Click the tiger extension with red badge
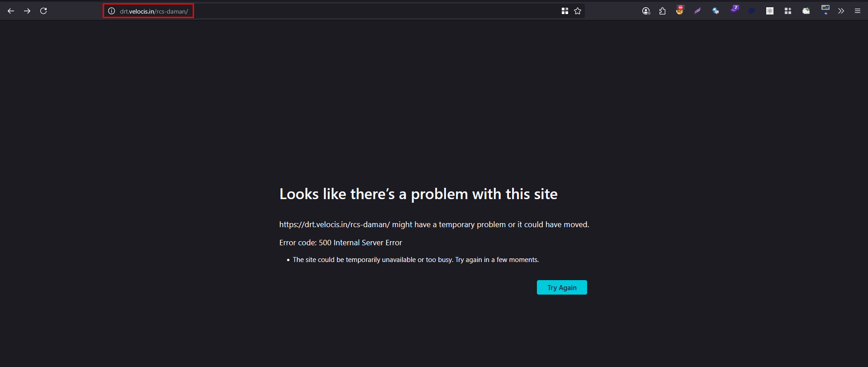The width and height of the screenshot is (868, 367). (680, 10)
